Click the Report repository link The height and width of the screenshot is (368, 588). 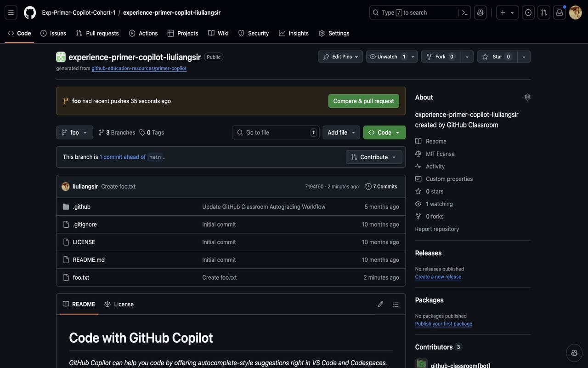[437, 229]
